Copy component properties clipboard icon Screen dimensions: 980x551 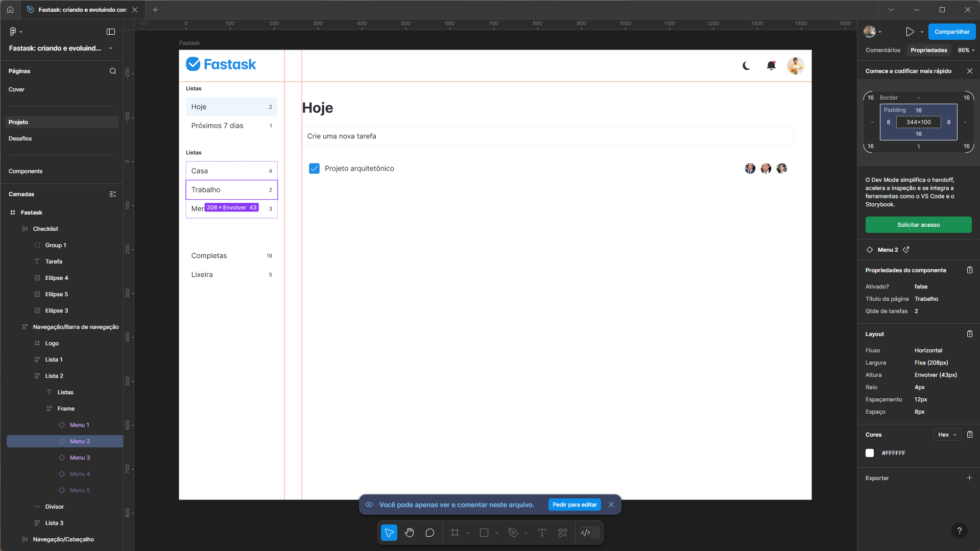click(x=970, y=270)
